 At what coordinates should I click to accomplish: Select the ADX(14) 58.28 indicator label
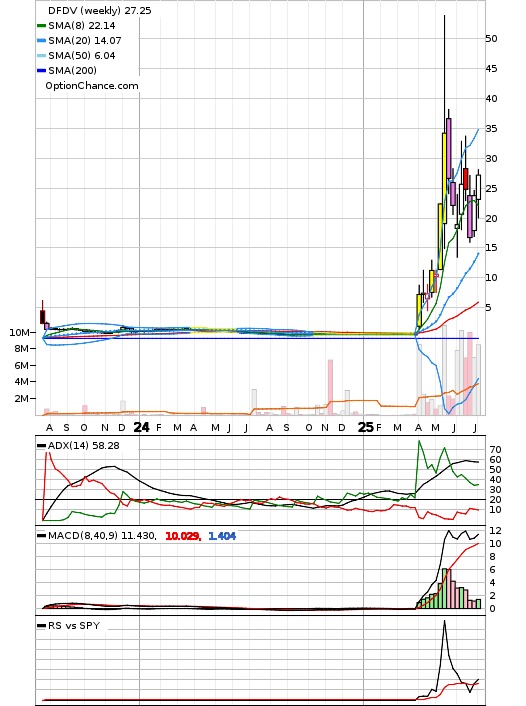pos(84,445)
